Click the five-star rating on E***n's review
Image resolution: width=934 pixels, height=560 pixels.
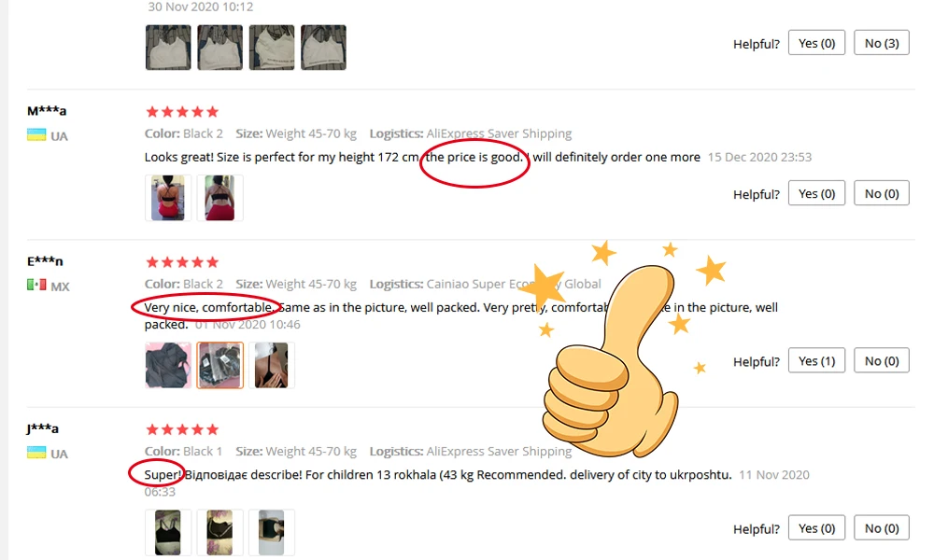click(x=182, y=262)
